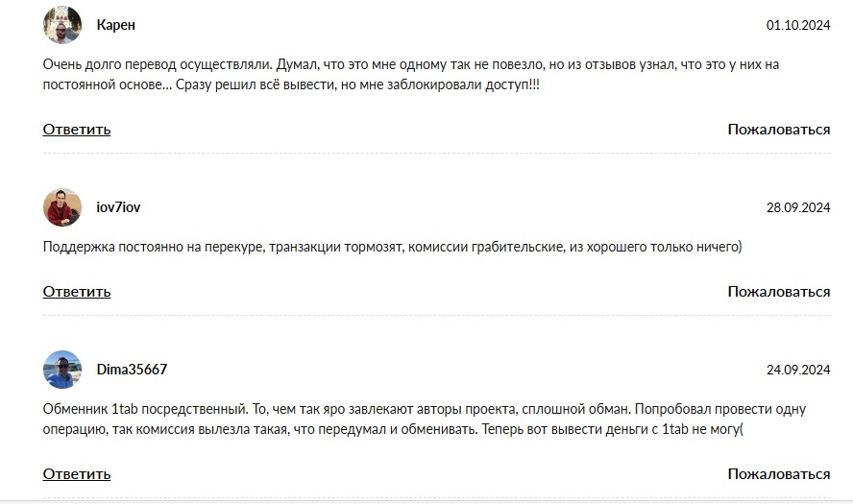Viewport: 853px width, 504px height.
Task: Open iov7iov's avatar in red hoodie
Action: click(x=62, y=207)
